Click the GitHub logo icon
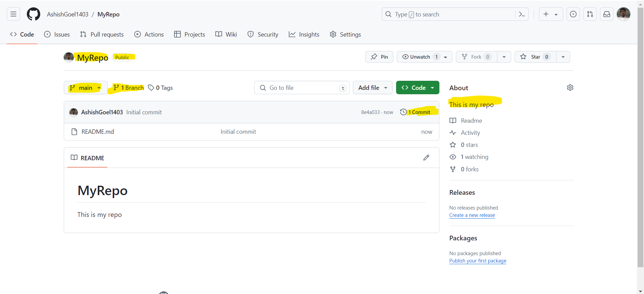The image size is (644, 294). pyautogui.click(x=34, y=14)
